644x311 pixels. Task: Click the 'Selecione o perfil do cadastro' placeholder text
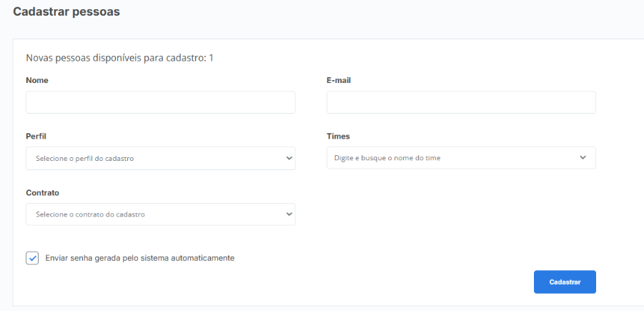pyautogui.click(x=84, y=158)
